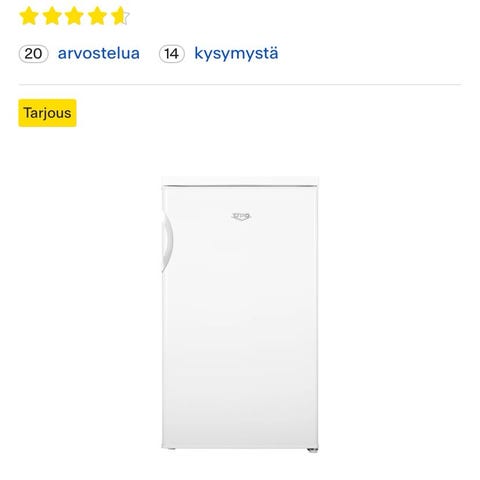Open the kysymystä questions link
Screen dimensions: 480x480
(x=236, y=54)
